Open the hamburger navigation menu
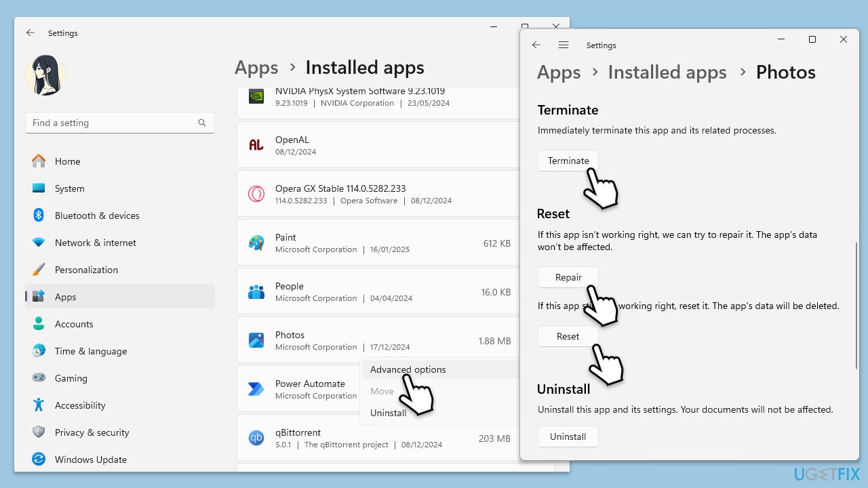 click(564, 45)
